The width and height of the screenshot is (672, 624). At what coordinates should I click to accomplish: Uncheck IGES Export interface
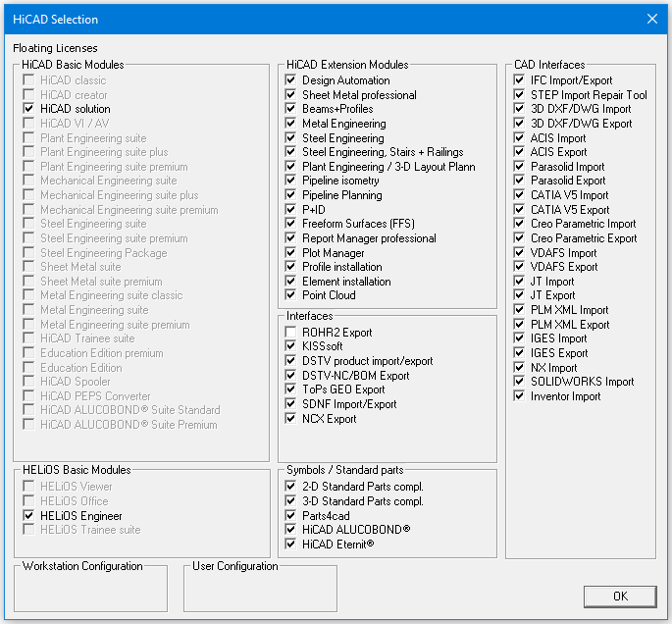tap(519, 352)
